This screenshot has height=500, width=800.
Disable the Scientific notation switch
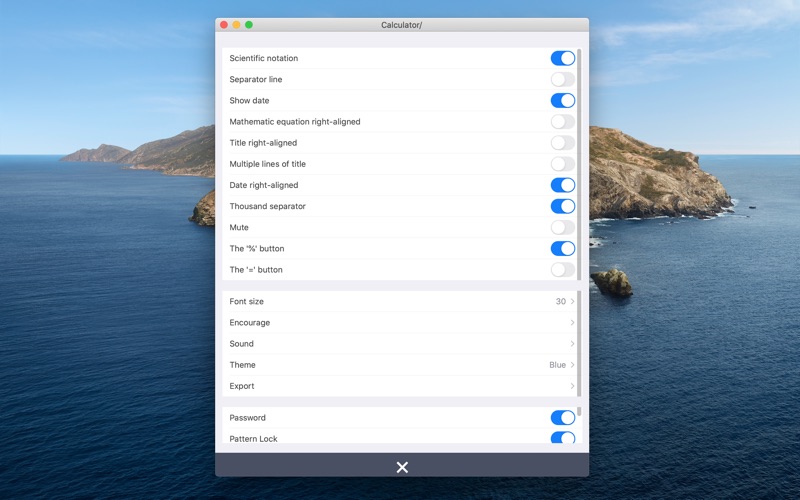563,58
